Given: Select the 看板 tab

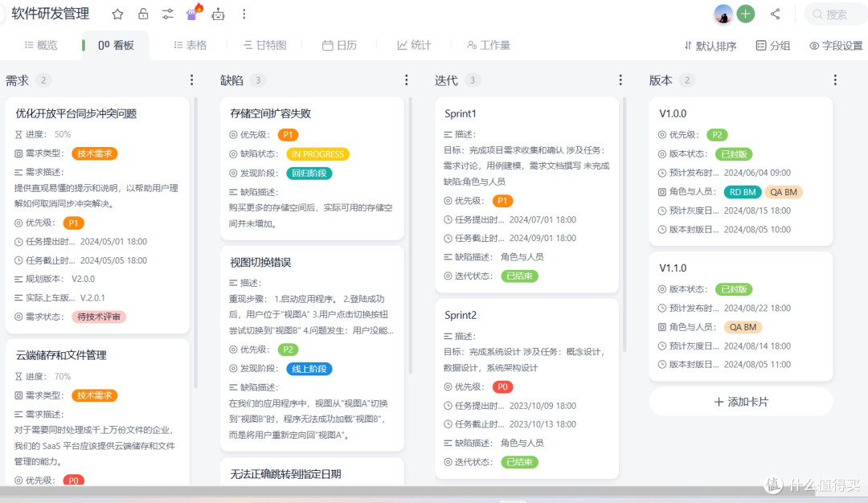Looking at the screenshot, I should (116, 45).
